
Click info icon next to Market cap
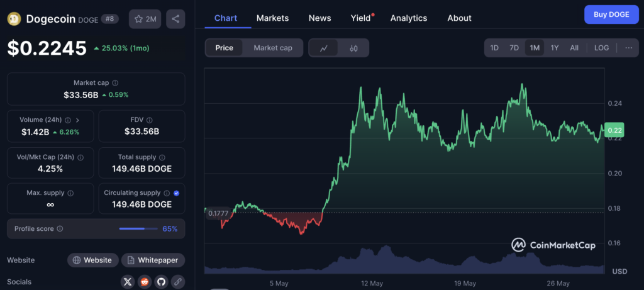(x=116, y=83)
